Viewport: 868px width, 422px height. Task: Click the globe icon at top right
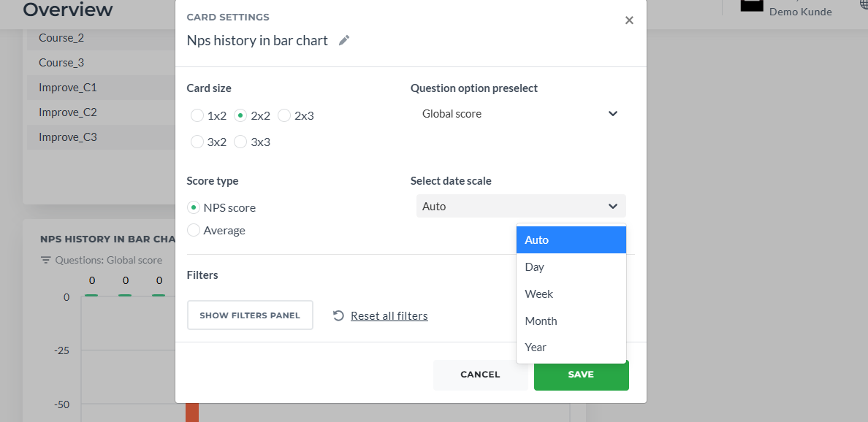pos(864,4)
